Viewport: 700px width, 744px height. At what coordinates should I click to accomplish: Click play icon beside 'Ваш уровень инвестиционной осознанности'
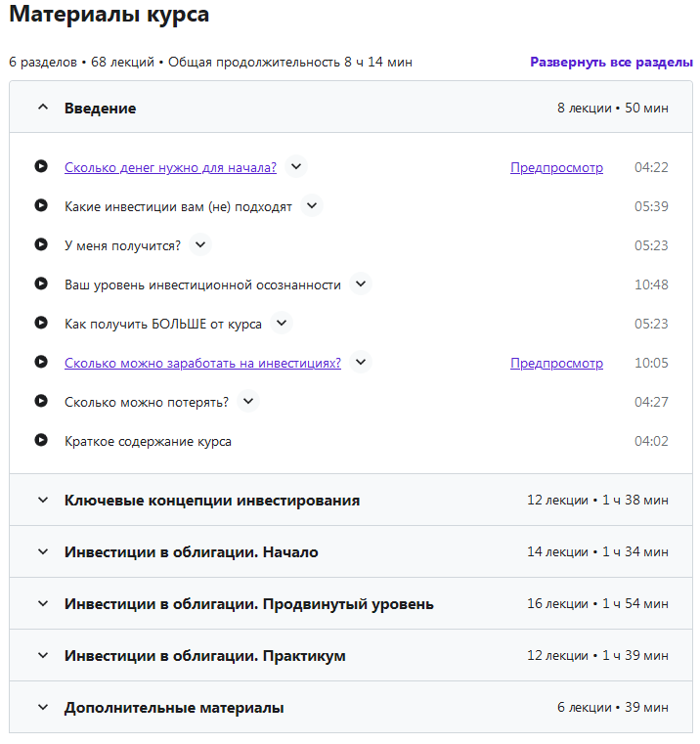(x=41, y=284)
